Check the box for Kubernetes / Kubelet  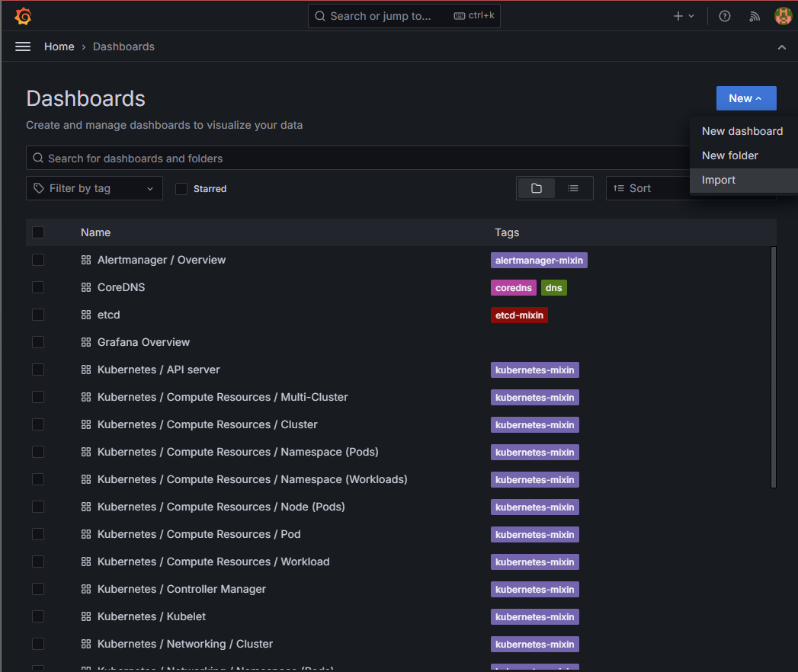pyautogui.click(x=38, y=616)
